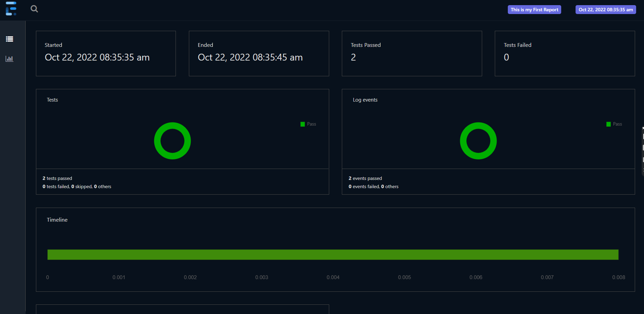Click the "Started" card label
The width and height of the screenshot is (644, 314).
coord(53,45)
